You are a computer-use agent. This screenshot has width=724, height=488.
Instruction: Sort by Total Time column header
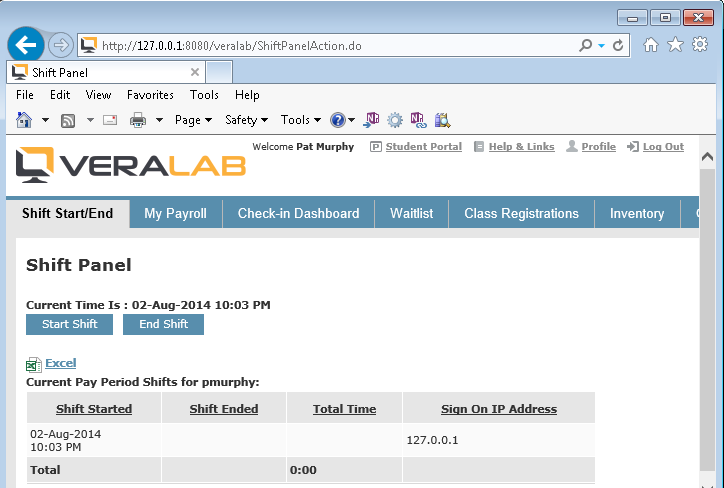tap(344, 409)
